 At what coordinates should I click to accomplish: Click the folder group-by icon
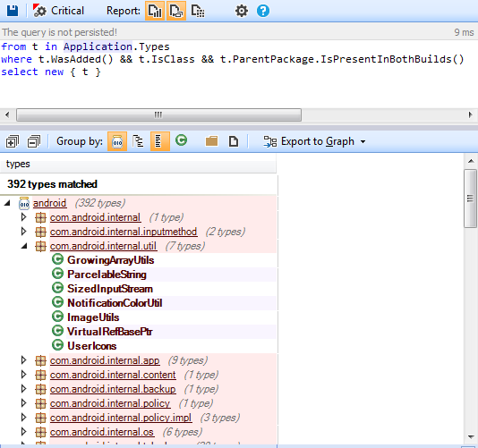(x=211, y=141)
